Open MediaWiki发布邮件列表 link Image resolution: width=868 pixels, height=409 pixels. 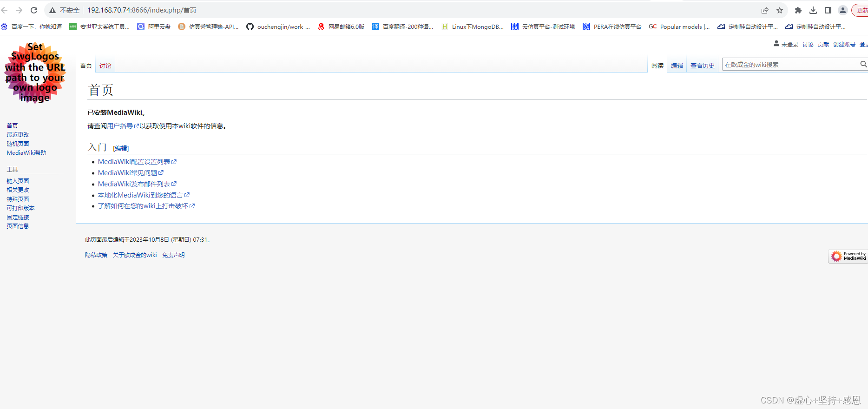tap(137, 184)
